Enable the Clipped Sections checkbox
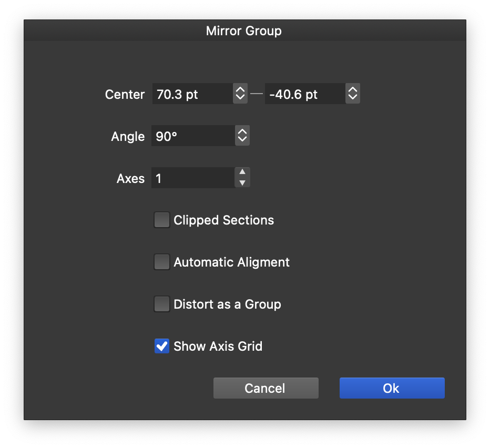The width and height of the screenshot is (490, 448). 162,220
